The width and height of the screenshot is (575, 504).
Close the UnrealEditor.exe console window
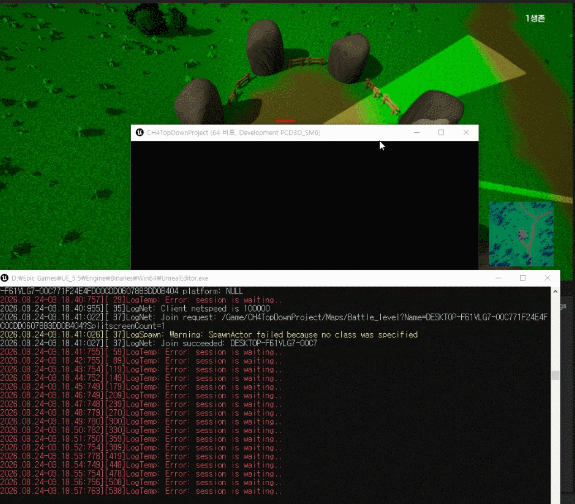(547, 278)
